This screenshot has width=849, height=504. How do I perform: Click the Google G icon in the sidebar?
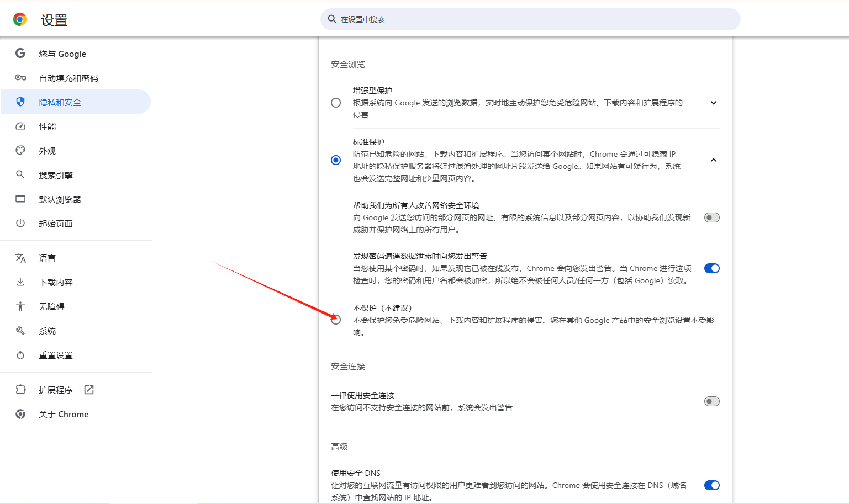pyautogui.click(x=20, y=54)
